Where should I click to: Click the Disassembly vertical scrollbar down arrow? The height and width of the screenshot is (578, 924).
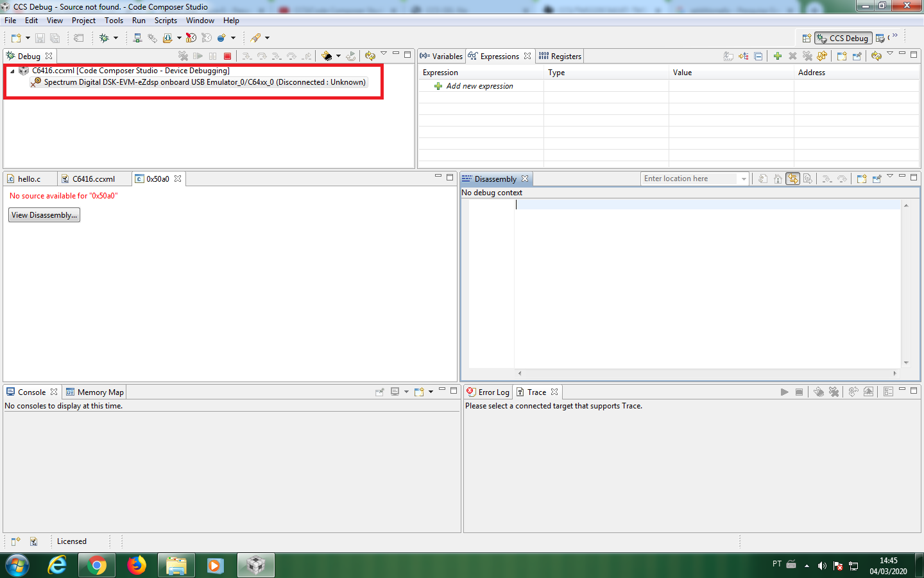point(906,363)
